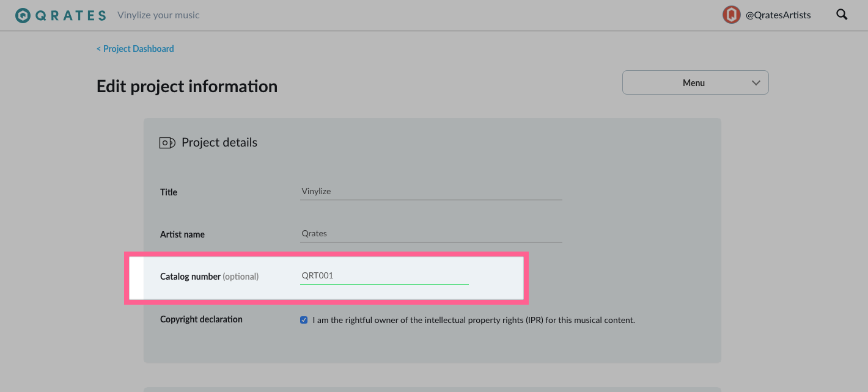Click the 'Edit project information' heading
The width and height of the screenshot is (868, 392).
[187, 86]
